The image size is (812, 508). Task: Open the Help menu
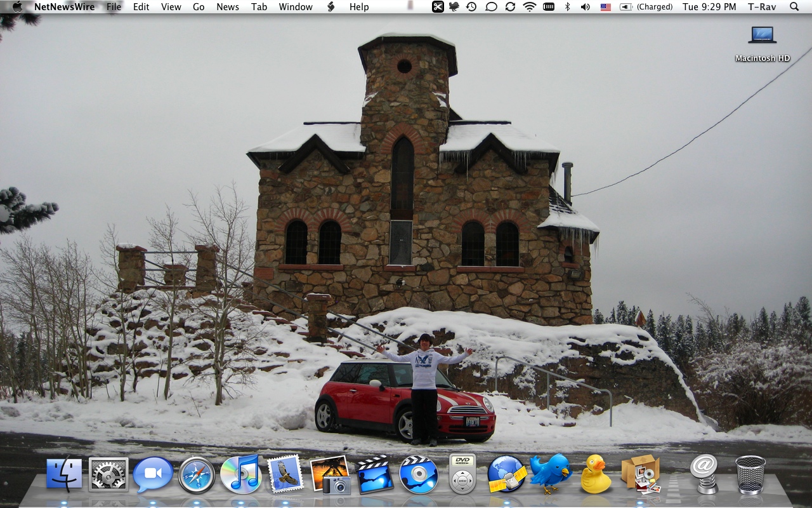(x=359, y=7)
